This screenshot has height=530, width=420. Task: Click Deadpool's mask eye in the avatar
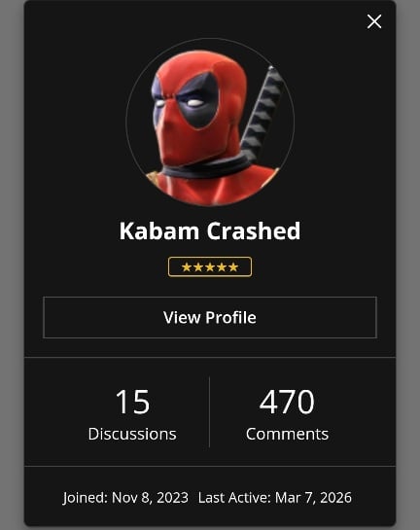pyautogui.click(x=194, y=102)
